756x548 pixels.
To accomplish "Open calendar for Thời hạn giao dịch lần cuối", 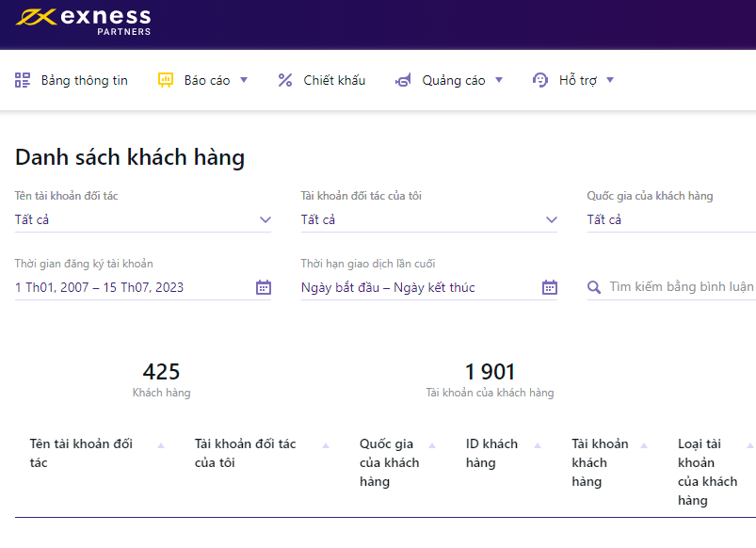I will pyautogui.click(x=550, y=287).
